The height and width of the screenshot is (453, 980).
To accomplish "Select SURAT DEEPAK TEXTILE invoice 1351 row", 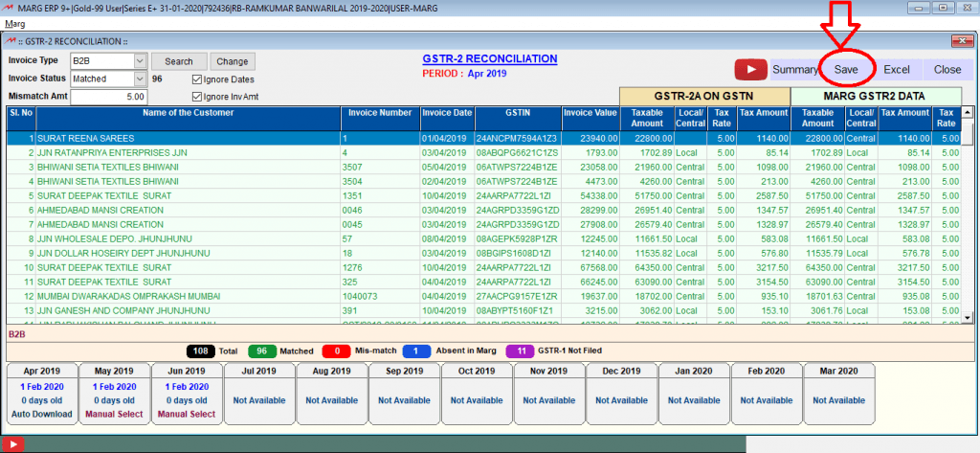I will tap(483, 195).
